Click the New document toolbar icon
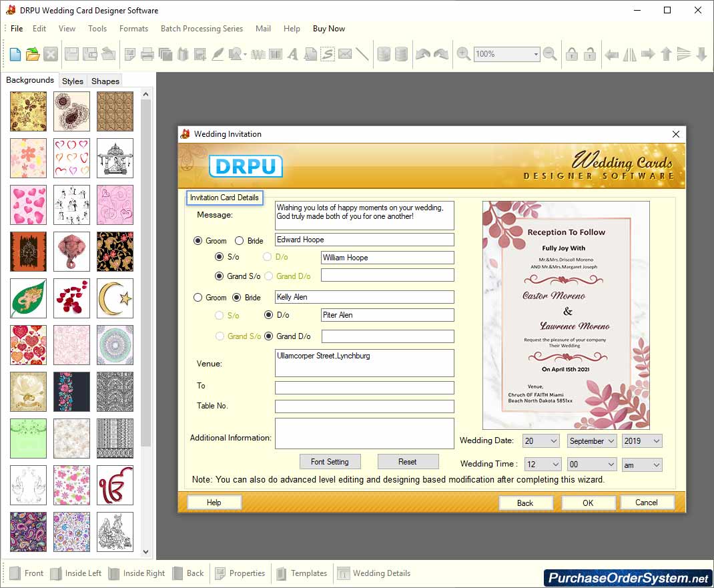Viewport: 714px width, 588px height. [15, 54]
